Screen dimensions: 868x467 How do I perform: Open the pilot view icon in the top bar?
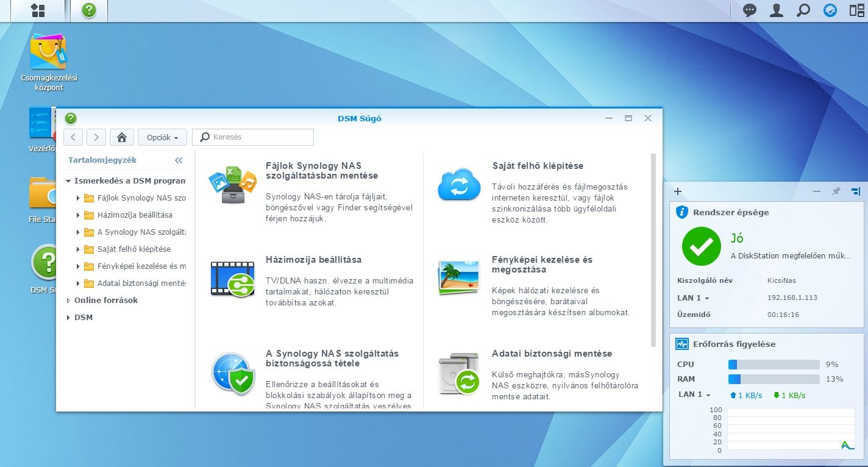pyautogui.click(x=856, y=10)
